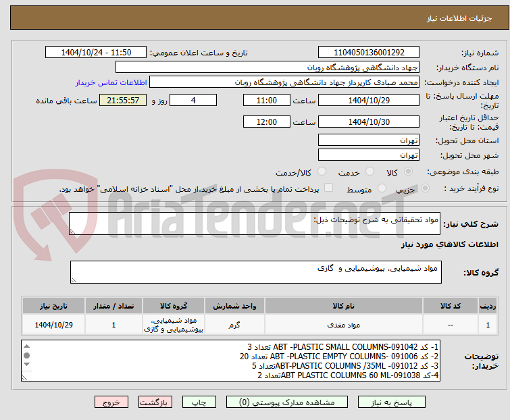The image size is (510, 420).
Task: Click resize handle of توضیحات خریدار textarea
Action: (24, 377)
